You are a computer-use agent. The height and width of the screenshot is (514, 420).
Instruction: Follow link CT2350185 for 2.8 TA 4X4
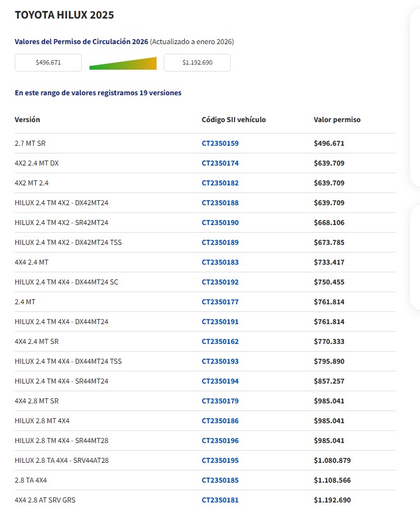pyautogui.click(x=220, y=480)
